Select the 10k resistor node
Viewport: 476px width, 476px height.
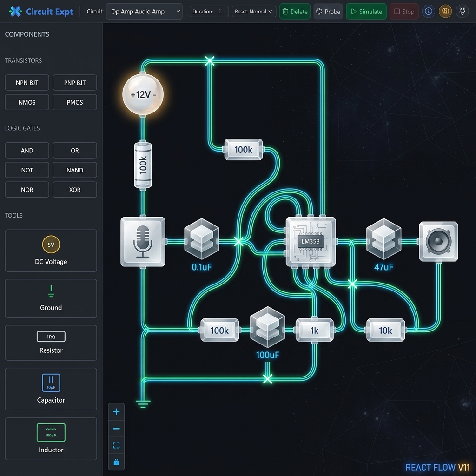385,330
